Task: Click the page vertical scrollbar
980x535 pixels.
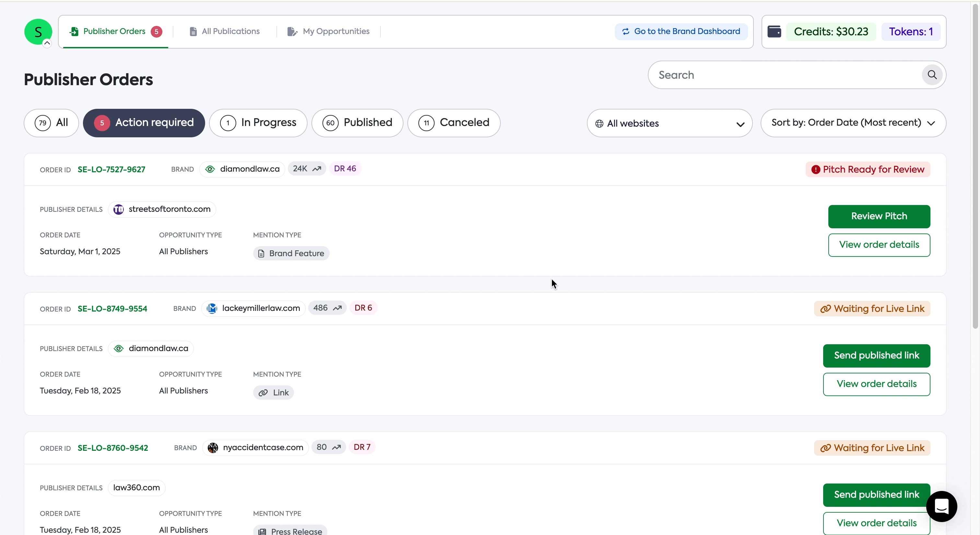Action: click(975, 165)
